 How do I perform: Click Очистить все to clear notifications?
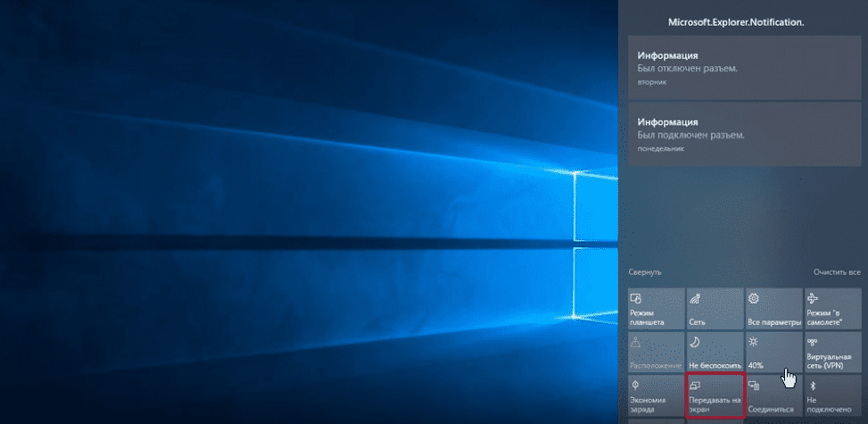click(836, 271)
